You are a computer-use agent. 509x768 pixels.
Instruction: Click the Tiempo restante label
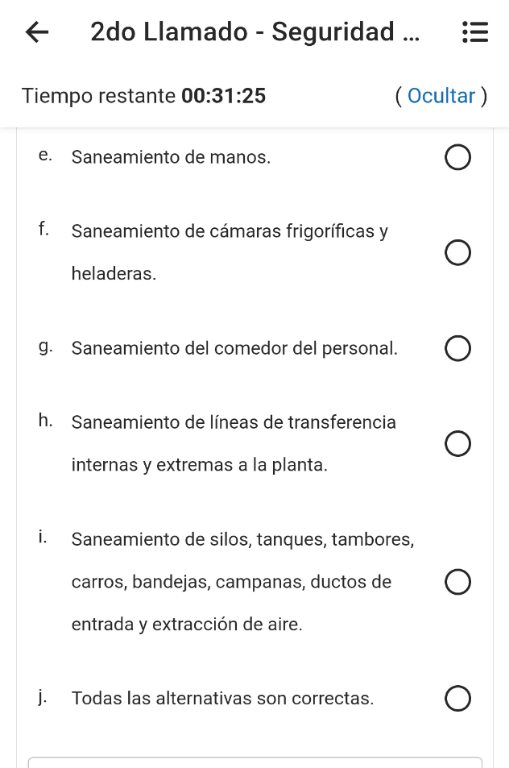(98, 96)
